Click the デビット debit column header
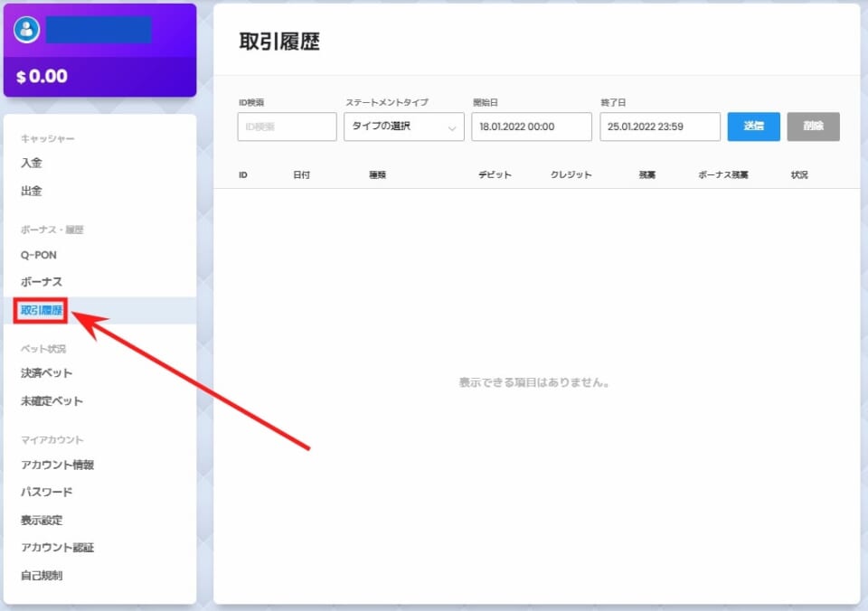 point(495,174)
